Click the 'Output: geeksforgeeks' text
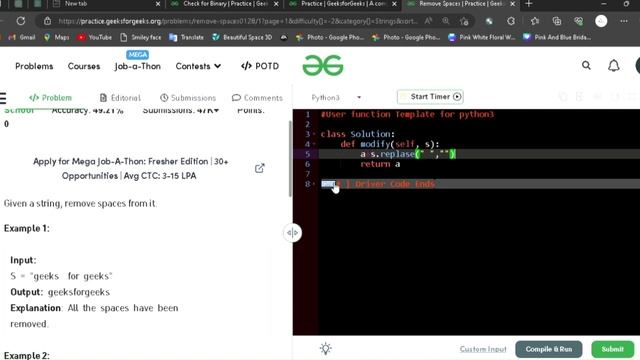 point(60,292)
